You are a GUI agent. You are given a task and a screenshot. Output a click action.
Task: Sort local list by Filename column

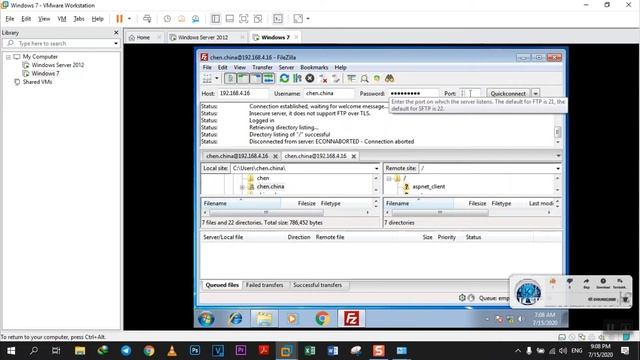(240, 203)
